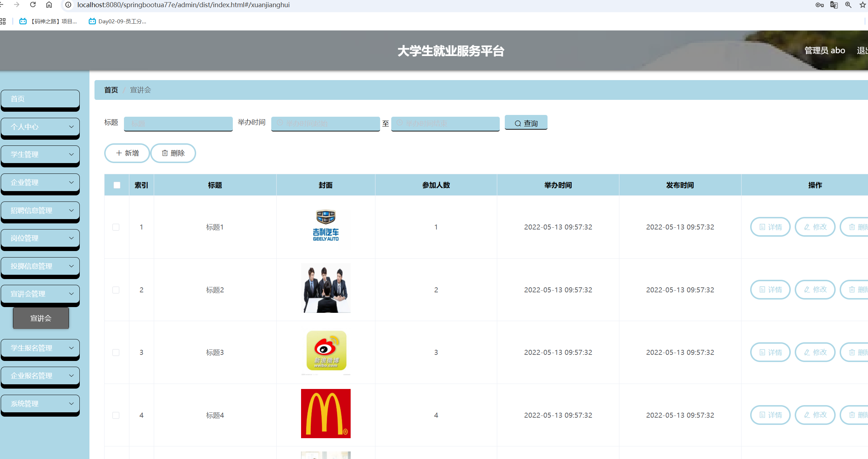Click 修改 for 标题1 row
868x459 pixels.
[x=815, y=227]
